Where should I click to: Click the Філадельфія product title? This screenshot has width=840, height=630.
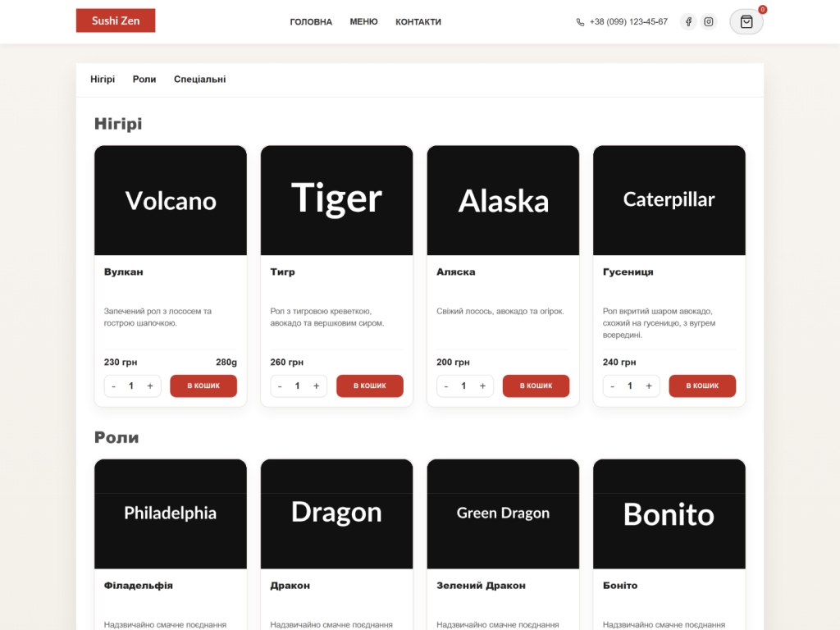point(138,586)
